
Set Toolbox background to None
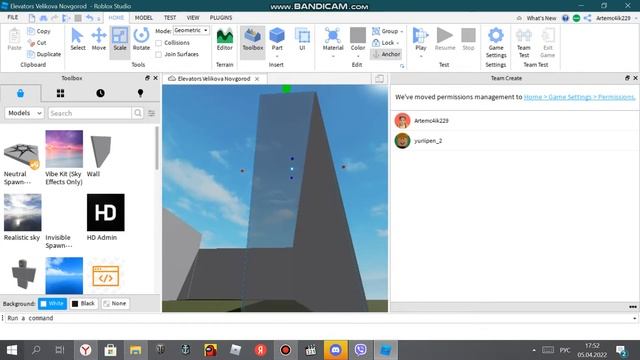(x=115, y=303)
